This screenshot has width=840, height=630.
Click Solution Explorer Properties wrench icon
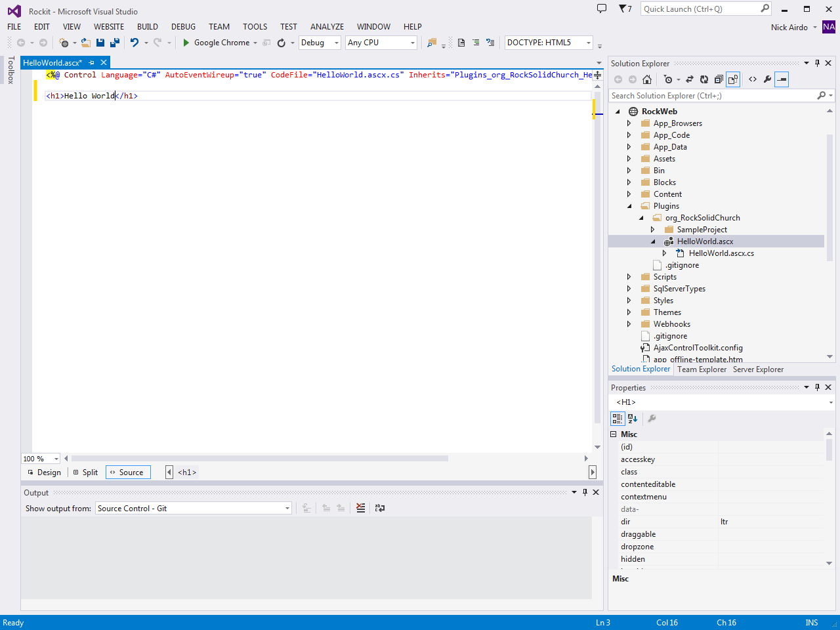767,79
